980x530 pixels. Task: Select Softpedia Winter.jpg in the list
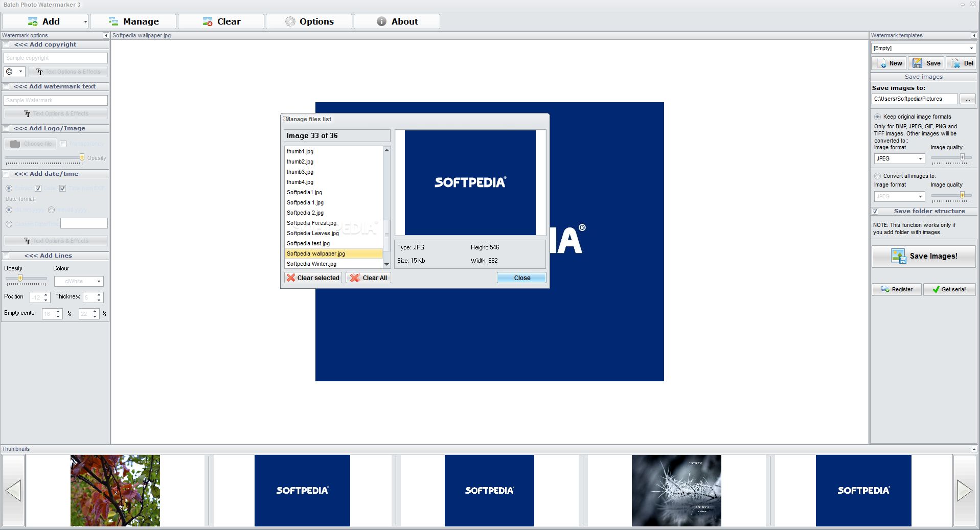333,264
